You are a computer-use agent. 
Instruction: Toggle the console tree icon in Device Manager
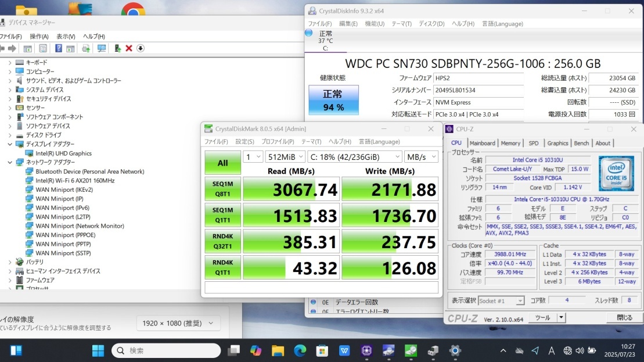pyautogui.click(x=27, y=48)
